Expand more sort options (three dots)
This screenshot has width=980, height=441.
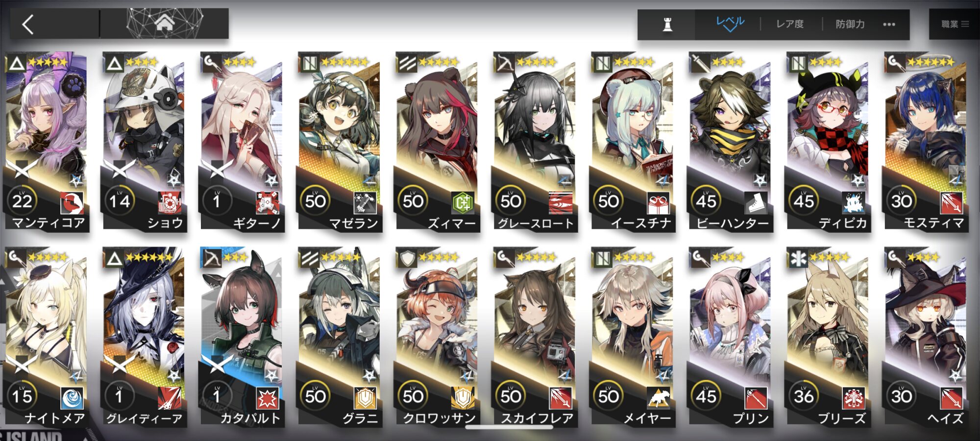coord(889,24)
